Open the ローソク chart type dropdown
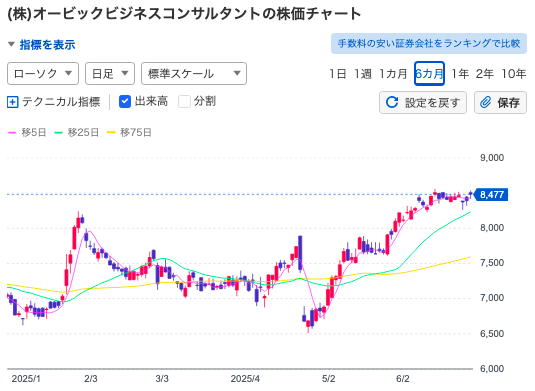Image resolution: width=535 pixels, height=391 pixels. click(x=43, y=73)
